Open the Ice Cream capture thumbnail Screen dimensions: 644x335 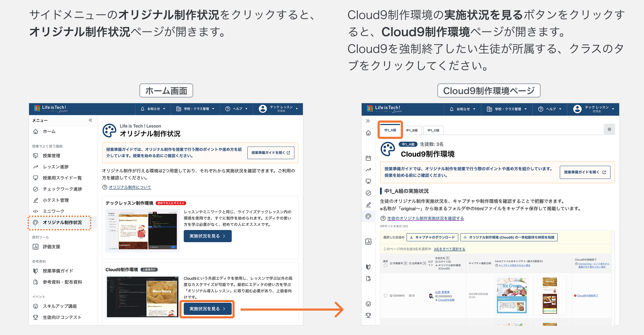(512, 296)
